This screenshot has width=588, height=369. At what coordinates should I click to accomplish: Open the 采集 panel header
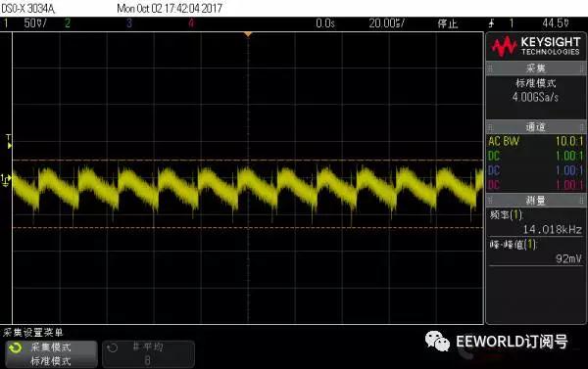click(535, 69)
